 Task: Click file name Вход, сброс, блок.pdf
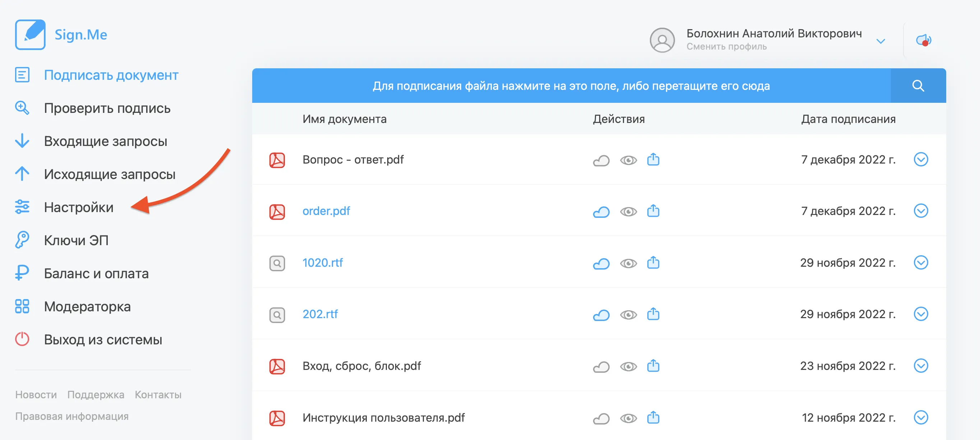[x=361, y=366]
